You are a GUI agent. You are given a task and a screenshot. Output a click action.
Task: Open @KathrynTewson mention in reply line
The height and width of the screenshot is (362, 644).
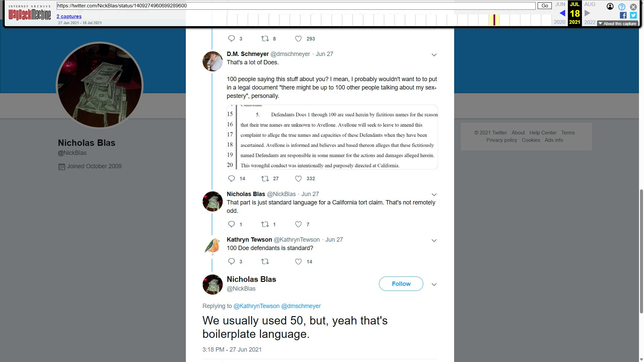tap(256, 306)
